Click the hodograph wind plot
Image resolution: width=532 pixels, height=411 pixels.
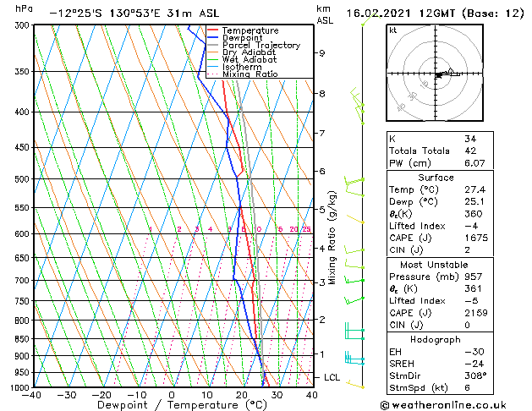(x=435, y=73)
